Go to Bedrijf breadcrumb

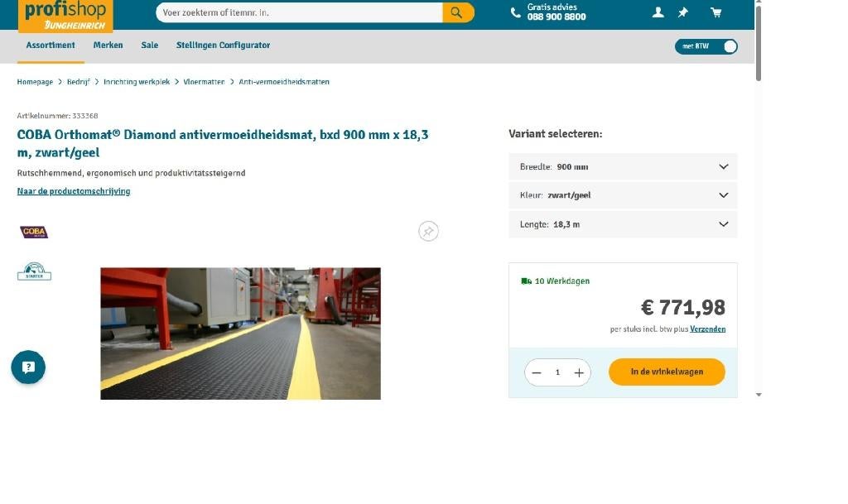(79, 82)
